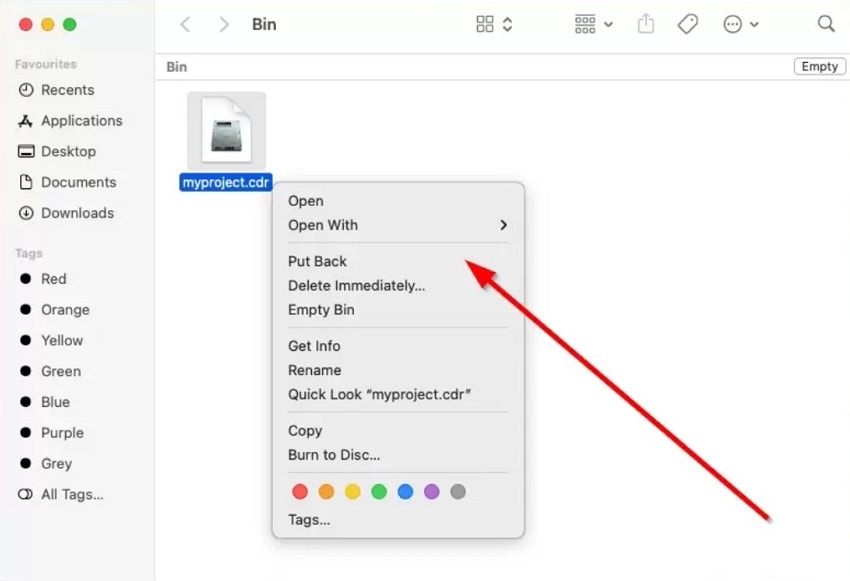Filter by the Grey tag in sidebar

coord(46,464)
